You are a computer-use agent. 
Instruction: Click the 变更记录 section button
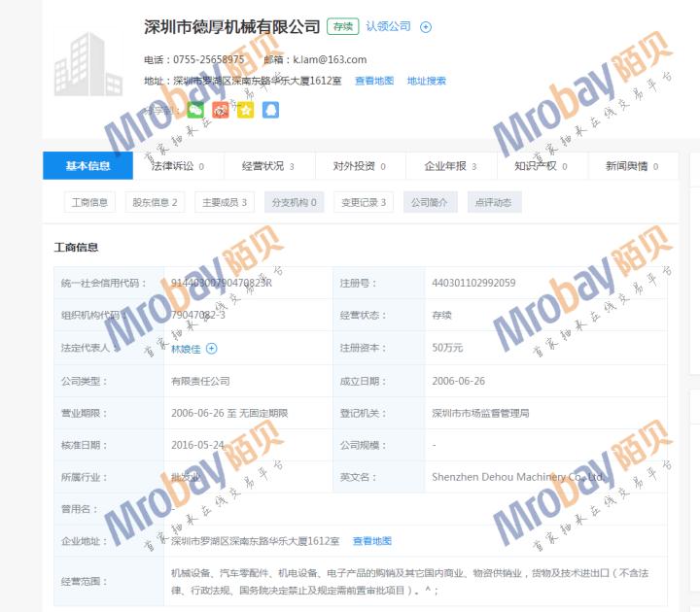[x=364, y=202]
